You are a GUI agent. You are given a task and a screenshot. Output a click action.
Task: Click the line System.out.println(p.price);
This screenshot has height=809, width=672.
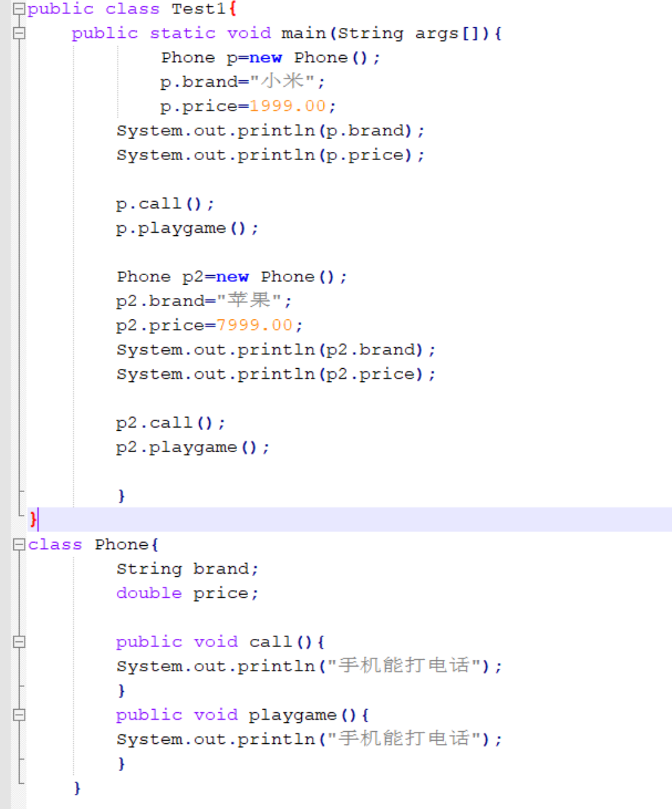[x=270, y=155]
